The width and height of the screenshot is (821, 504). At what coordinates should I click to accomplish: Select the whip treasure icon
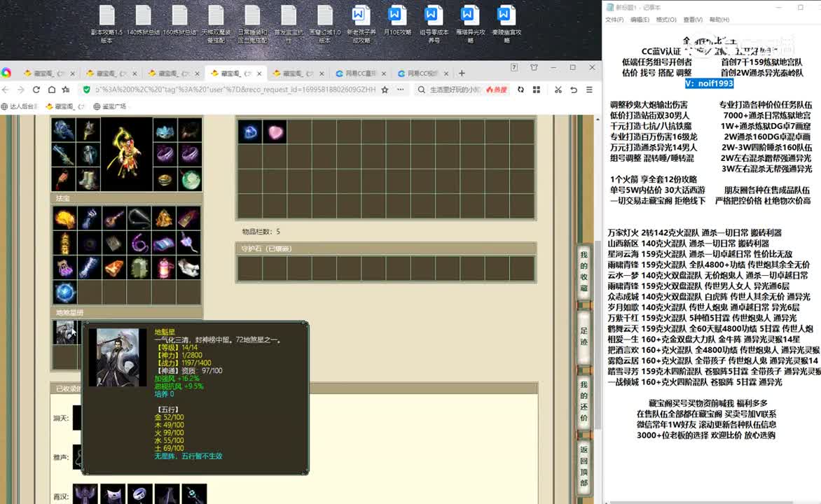coord(139,219)
